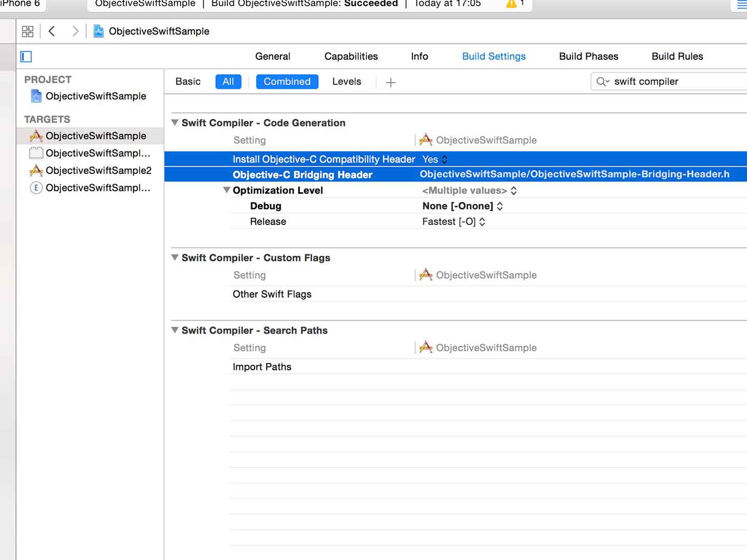This screenshot has height=560, width=747.
Task: Select the Other Swift Flags setting
Action: tap(272, 294)
